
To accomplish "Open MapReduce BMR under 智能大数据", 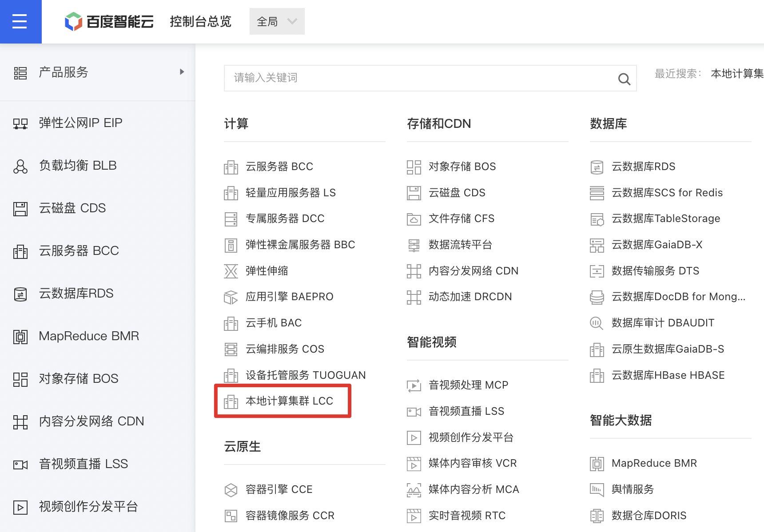I will [x=654, y=463].
